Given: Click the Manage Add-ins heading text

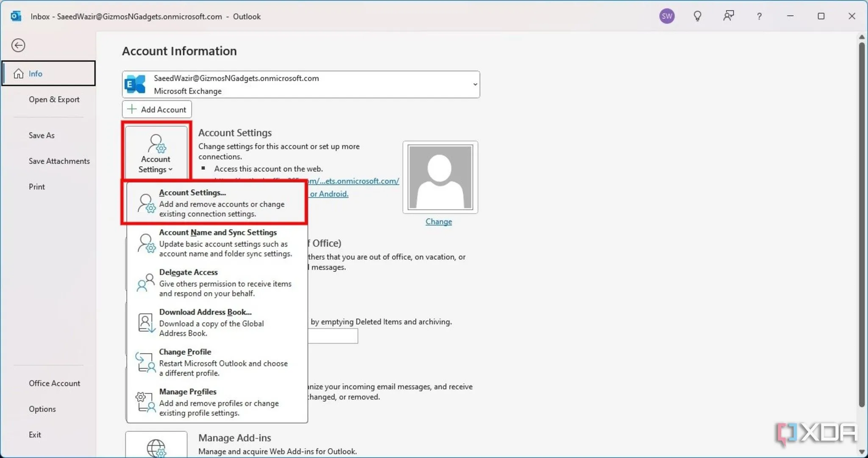Looking at the screenshot, I should coord(234,438).
